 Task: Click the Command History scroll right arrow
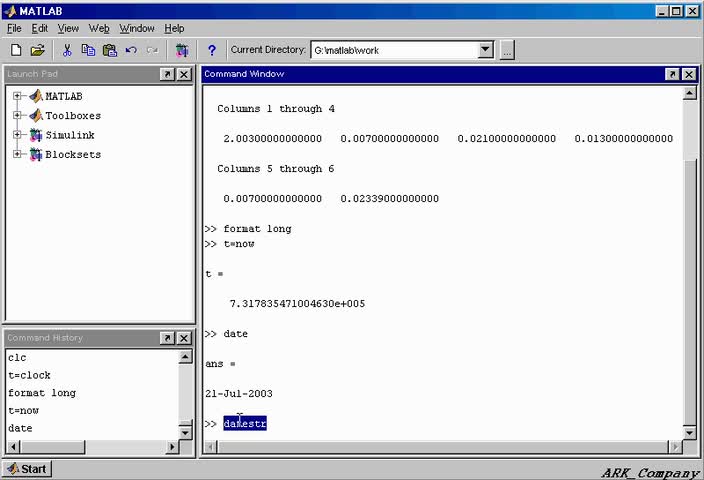click(x=172, y=447)
